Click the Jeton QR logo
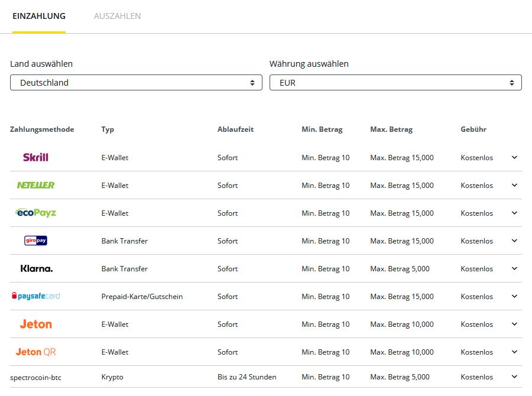 click(x=35, y=352)
